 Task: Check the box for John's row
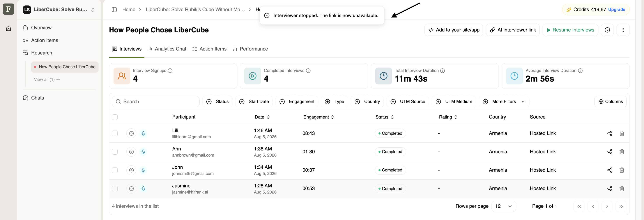pos(115,170)
